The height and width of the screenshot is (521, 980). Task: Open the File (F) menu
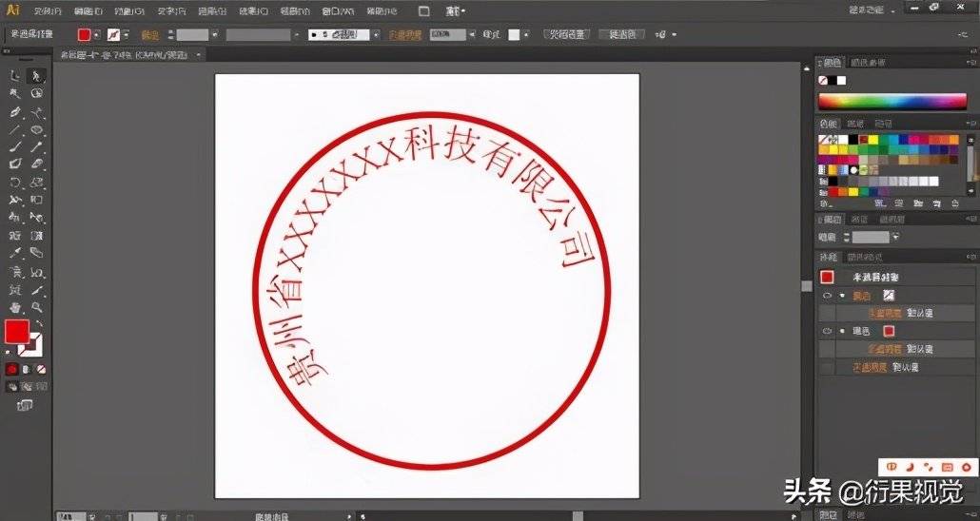point(47,10)
